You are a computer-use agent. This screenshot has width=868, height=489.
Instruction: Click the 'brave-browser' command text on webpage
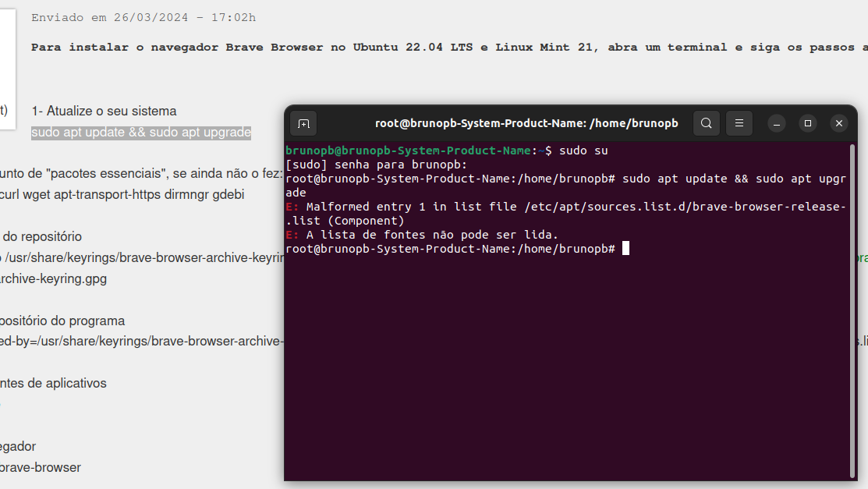click(41, 467)
